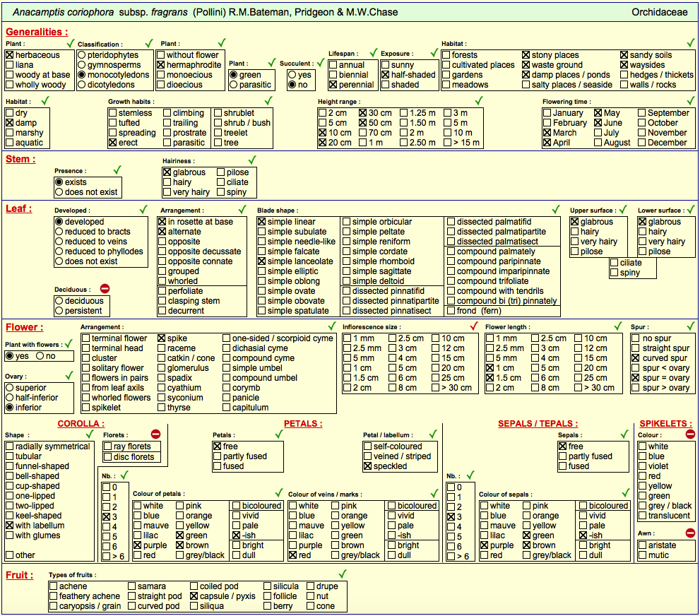Viewport: 700px width, 616px height.
Task: Click the red no-entry icon beside Deciduous
Action: point(105,289)
